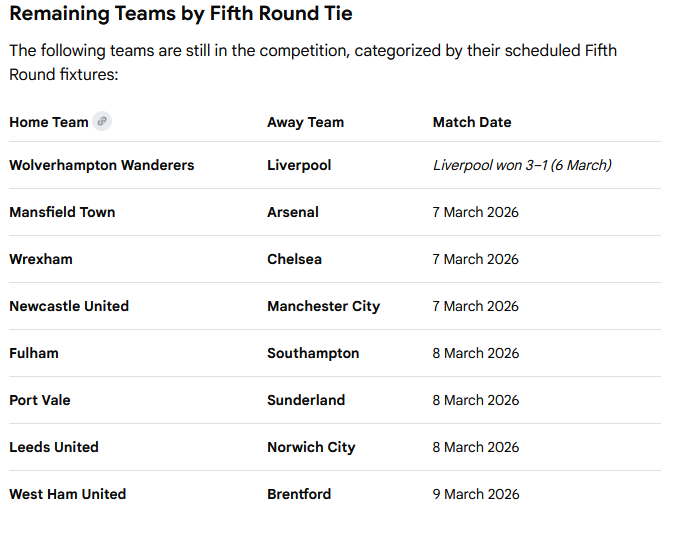Screen dimensions: 682x546
Task: Select the Wrexham home team cell
Action: pyautogui.click(x=41, y=259)
